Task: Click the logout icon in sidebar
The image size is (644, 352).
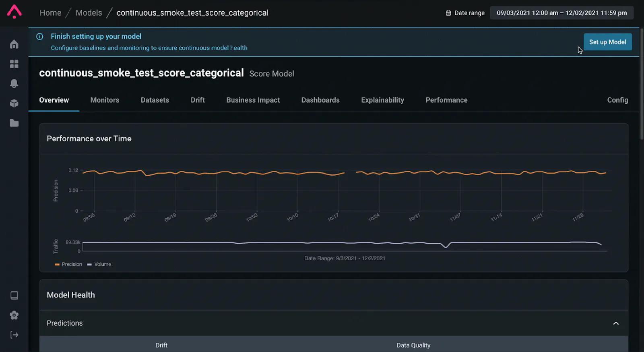Action: click(14, 335)
